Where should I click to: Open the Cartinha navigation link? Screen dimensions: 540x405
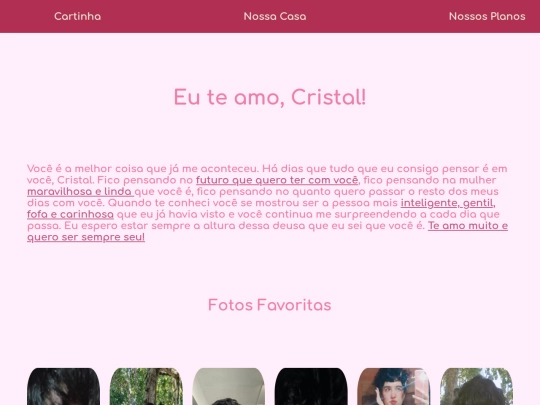coord(77,16)
